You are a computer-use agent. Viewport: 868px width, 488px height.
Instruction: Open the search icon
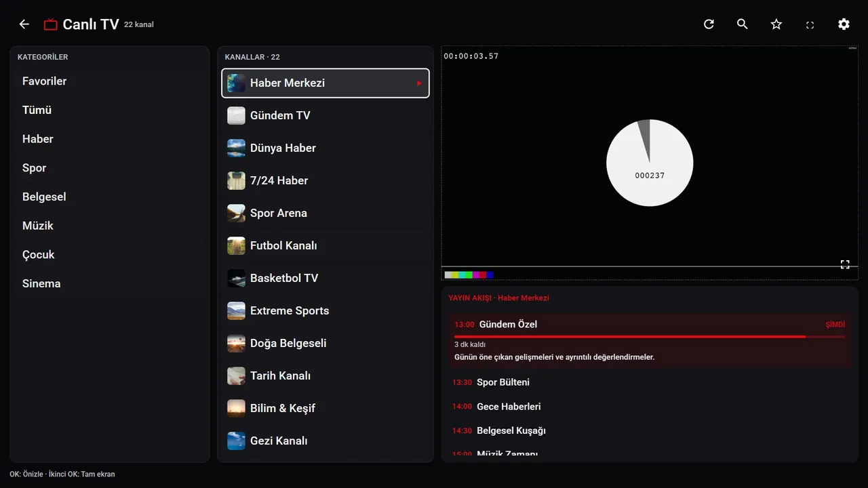743,24
